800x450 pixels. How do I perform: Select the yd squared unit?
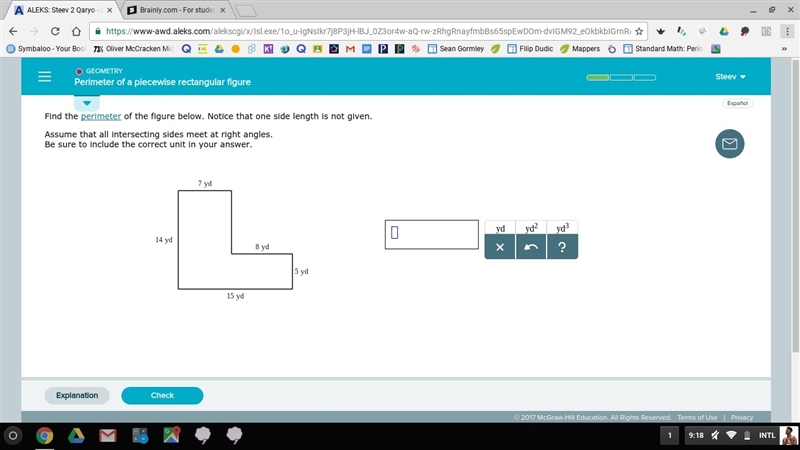pyautogui.click(x=531, y=228)
